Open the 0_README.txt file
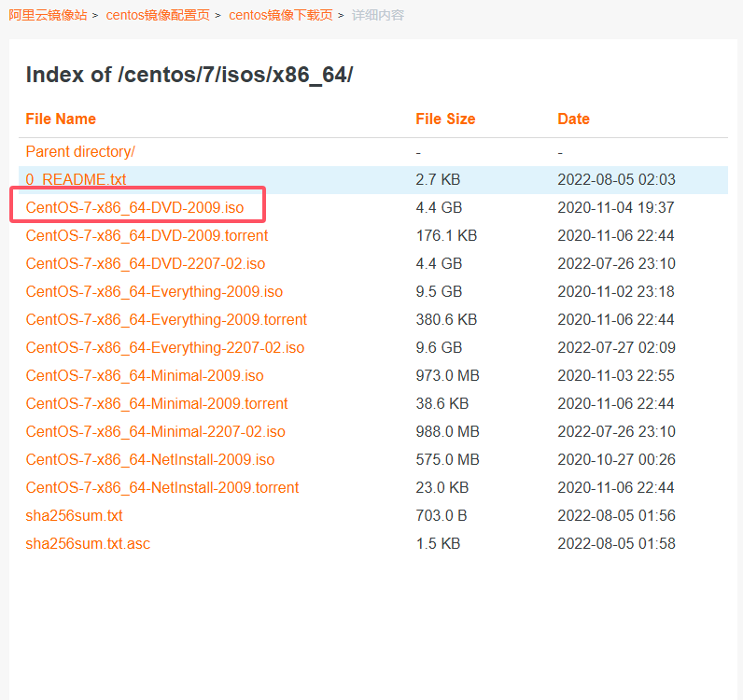Screen dimensions: 743x700 tap(76, 179)
